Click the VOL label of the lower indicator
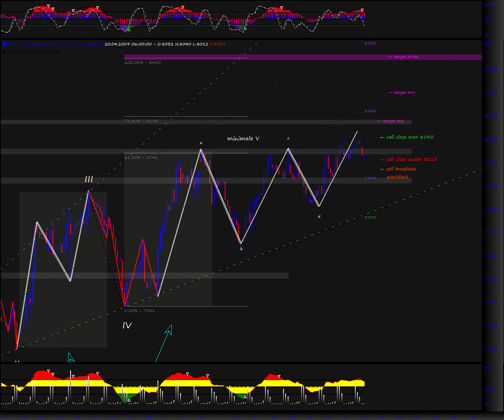The width and height of the screenshot is (504, 420). coord(488,367)
